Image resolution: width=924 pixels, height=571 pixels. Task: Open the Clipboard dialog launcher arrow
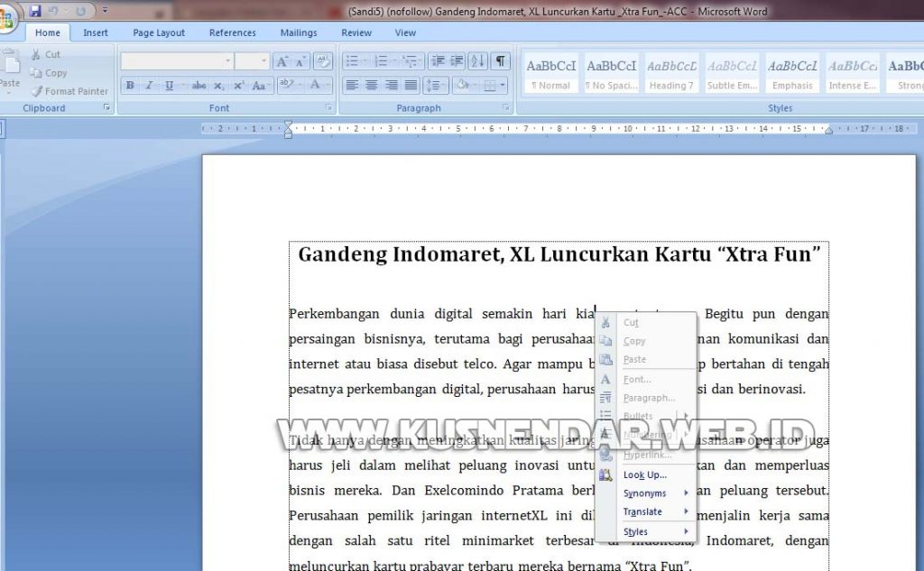pyautogui.click(x=107, y=107)
